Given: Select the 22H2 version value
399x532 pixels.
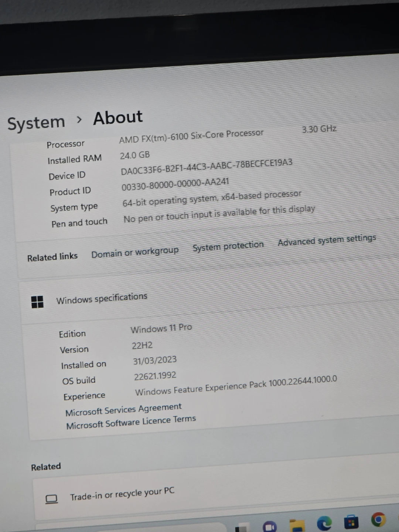Looking at the screenshot, I should (x=142, y=345).
